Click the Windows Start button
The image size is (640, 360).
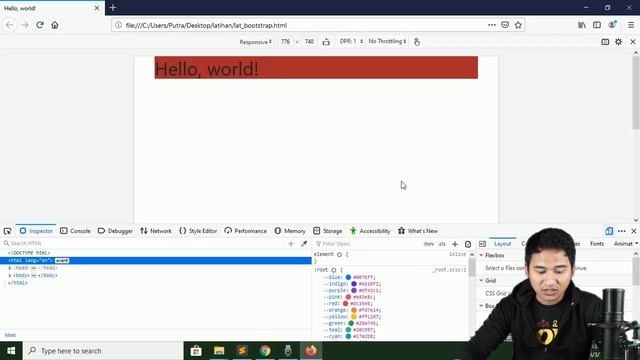point(11,351)
